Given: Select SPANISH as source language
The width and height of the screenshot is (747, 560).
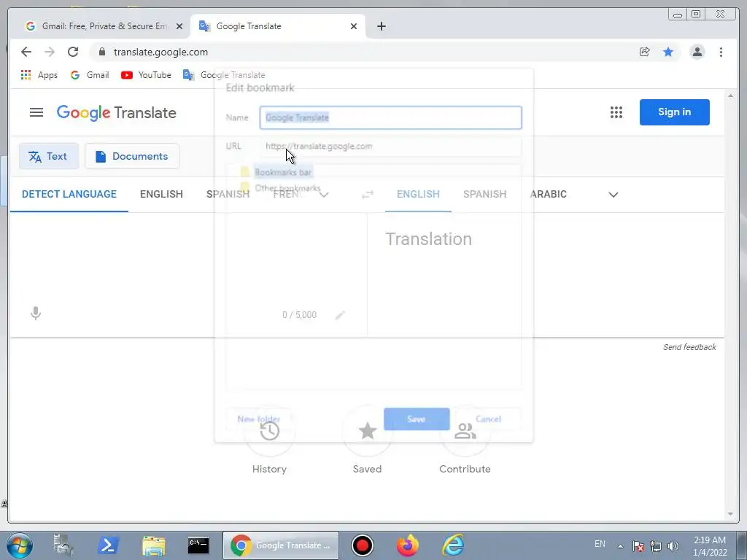Looking at the screenshot, I should (x=228, y=194).
